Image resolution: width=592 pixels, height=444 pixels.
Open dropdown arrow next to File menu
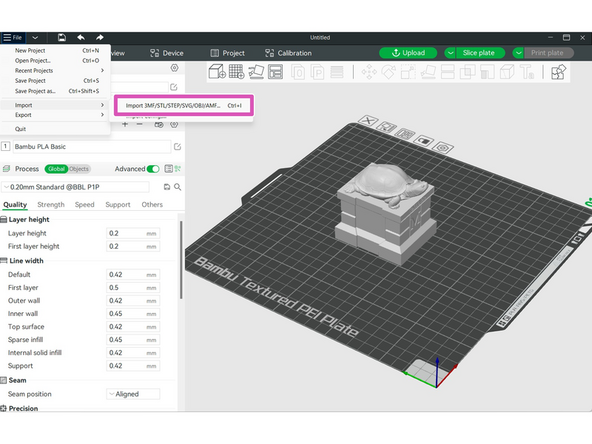point(35,37)
